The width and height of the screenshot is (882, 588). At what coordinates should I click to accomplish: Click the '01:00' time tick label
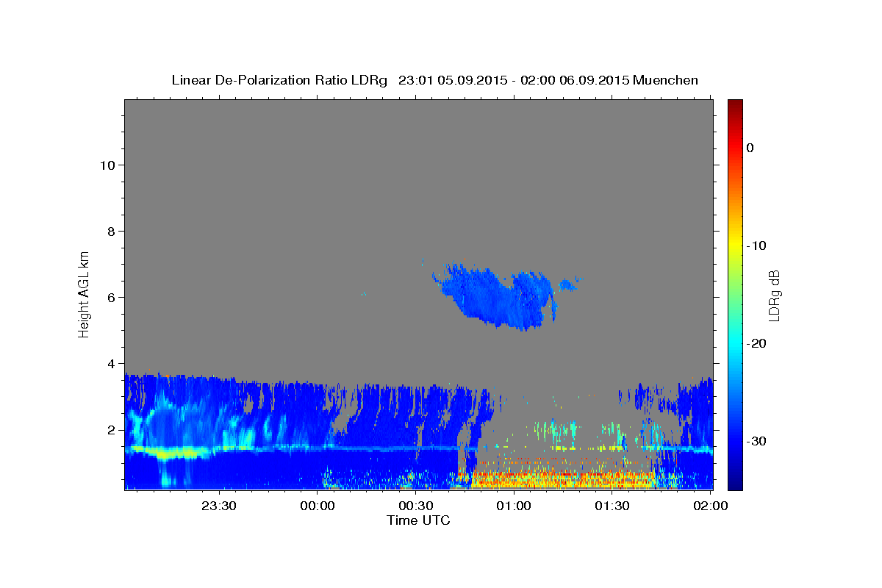(514, 506)
